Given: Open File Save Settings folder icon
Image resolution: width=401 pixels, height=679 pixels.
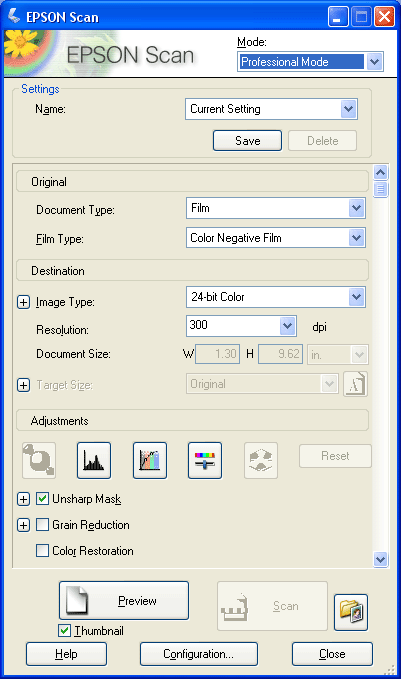Looking at the screenshot, I should tap(351, 612).
